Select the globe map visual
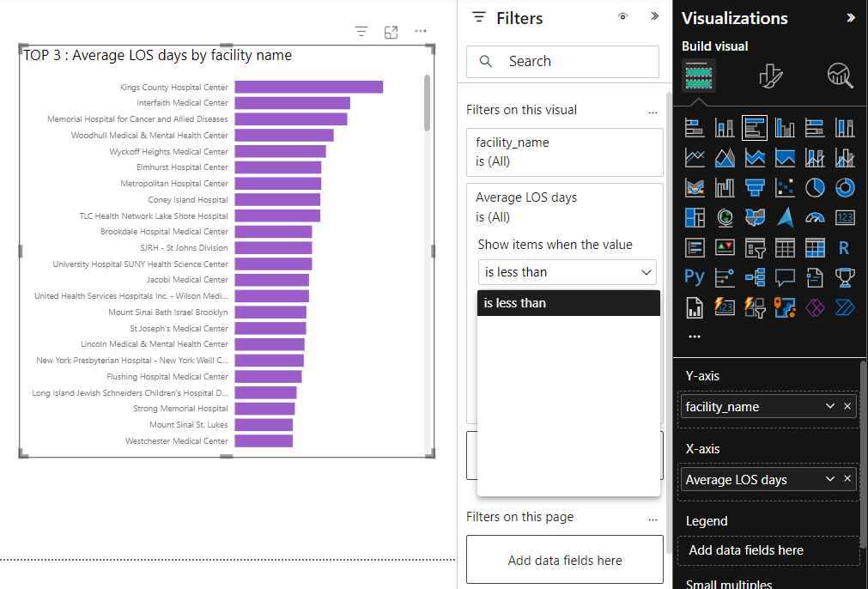The width and height of the screenshot is (868, 589). [x=725, y=217]
